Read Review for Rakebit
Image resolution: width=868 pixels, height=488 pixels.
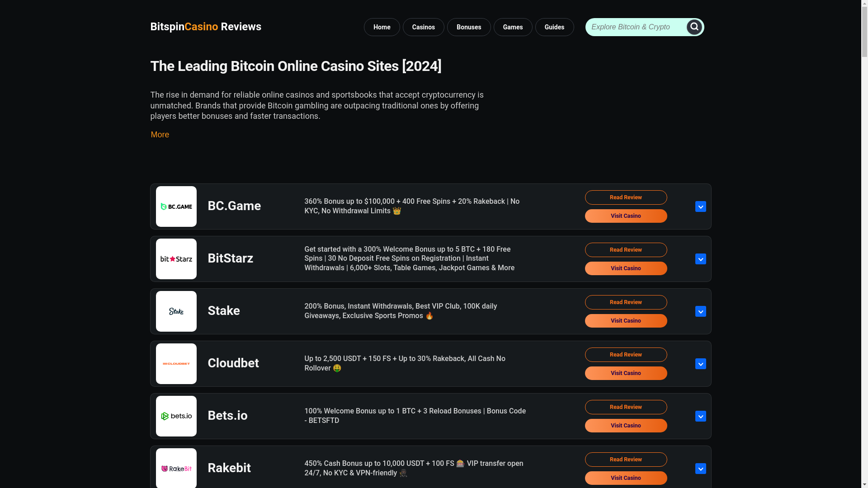626,460
